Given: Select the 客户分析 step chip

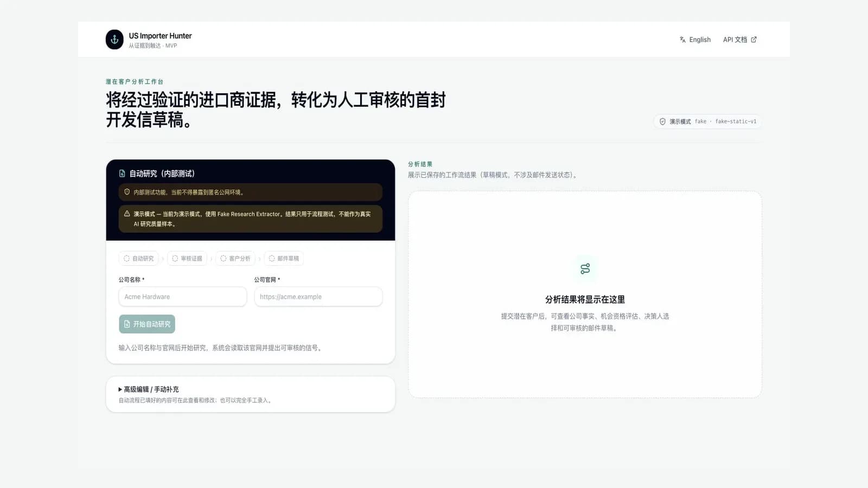Looking at the screenshot, I should click(x=235, y=259).
